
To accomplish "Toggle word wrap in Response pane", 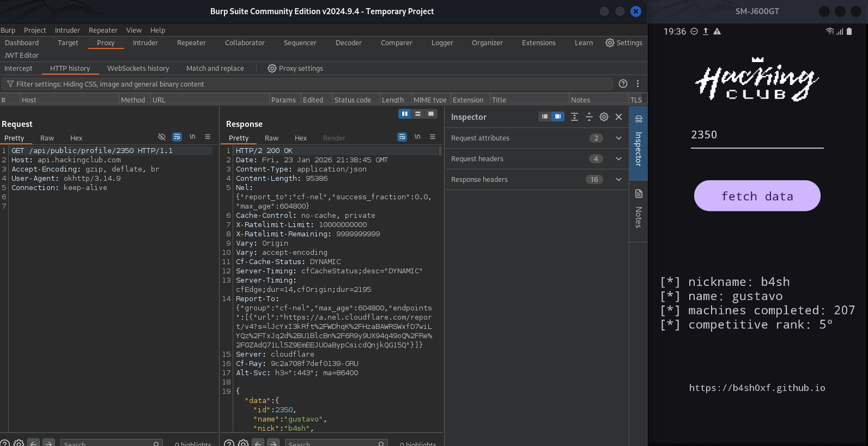I will click(x=402, y=137).
